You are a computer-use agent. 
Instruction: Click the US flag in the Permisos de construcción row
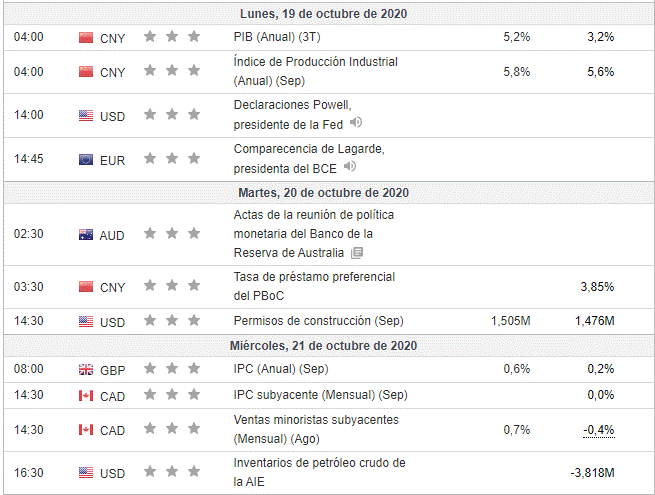[85, 321]
